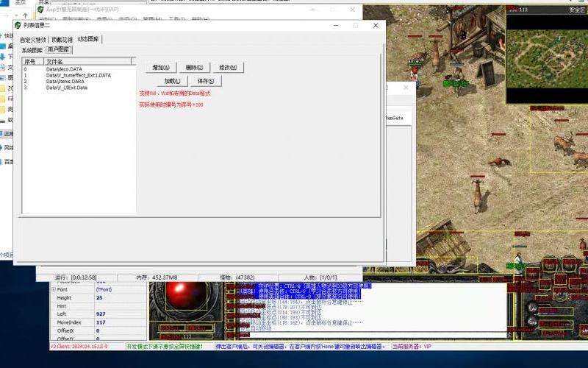Click the Left property value 927
This screenshot has width=588, height=368.
point(120,314)
